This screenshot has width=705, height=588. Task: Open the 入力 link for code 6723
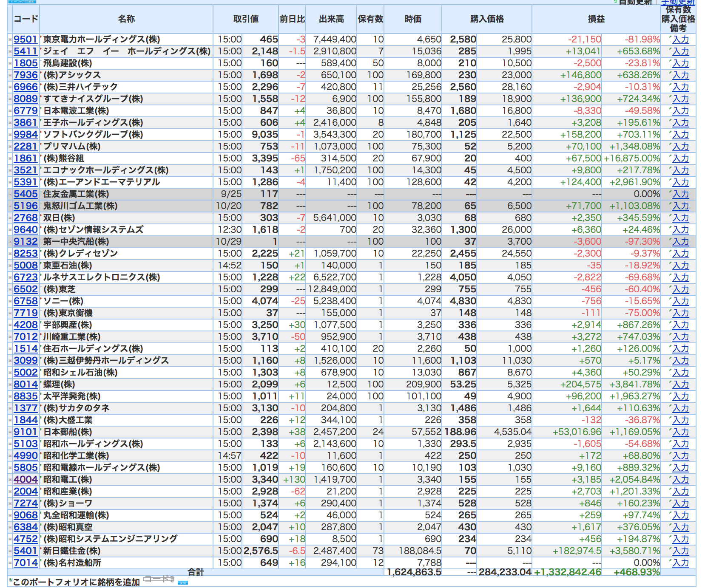[680, 277]
